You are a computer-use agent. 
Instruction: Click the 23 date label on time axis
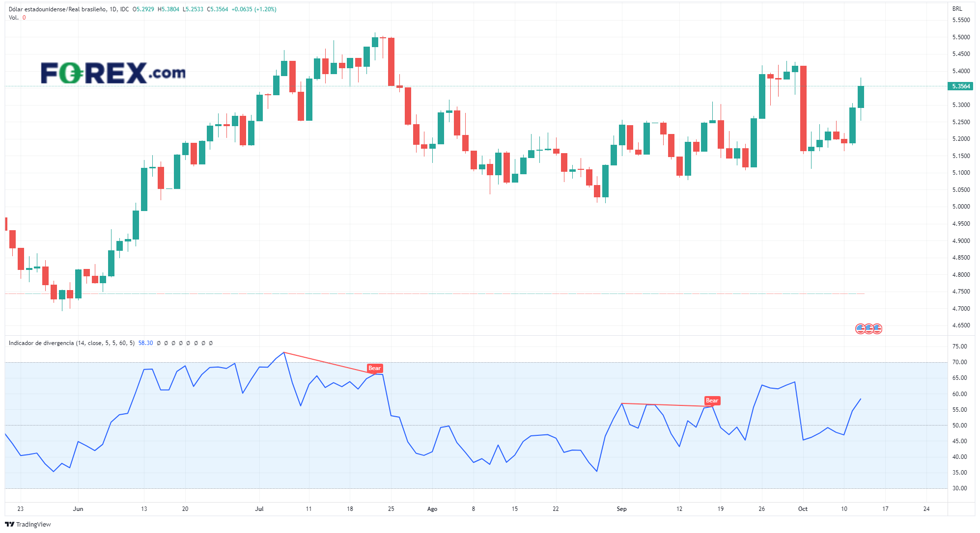pos(21,509)
